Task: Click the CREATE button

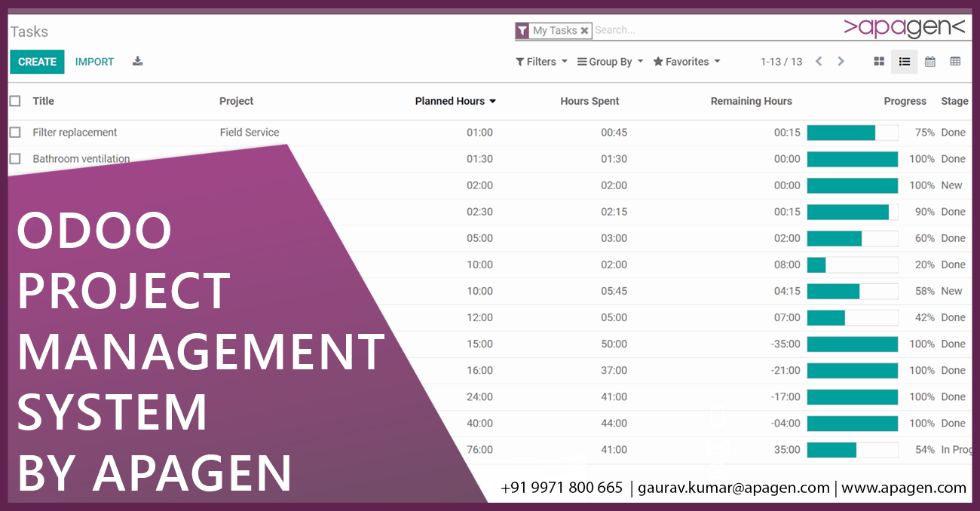Action: (36, 61)
